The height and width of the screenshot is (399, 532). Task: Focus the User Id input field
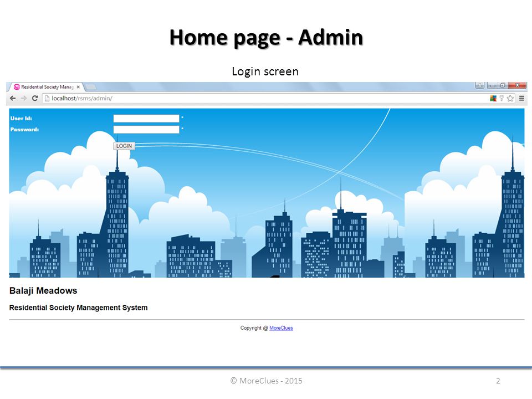coord(146,119)
